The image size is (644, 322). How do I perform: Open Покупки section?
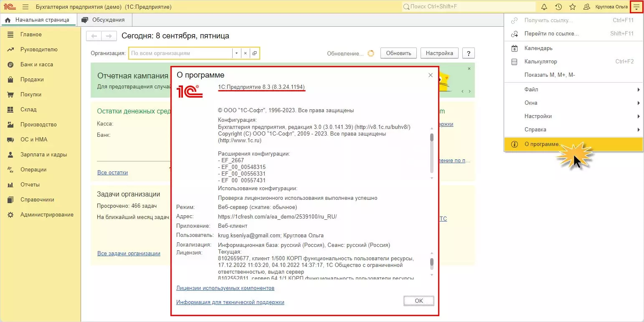[x=41, y=95]
